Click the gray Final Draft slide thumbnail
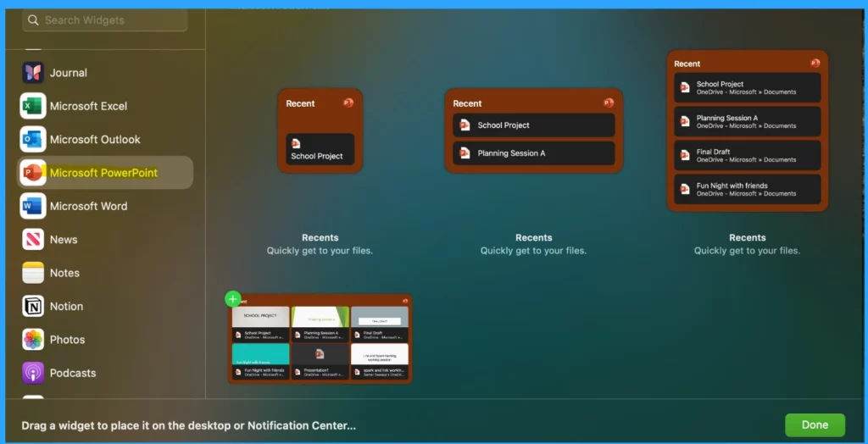This screenshot has width=868, height=444. click(380, 317)
